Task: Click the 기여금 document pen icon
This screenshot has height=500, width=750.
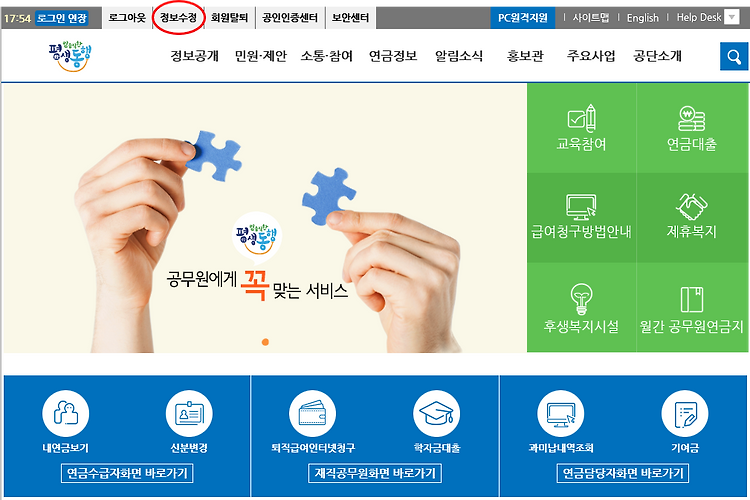Action: tap(685, 413)
